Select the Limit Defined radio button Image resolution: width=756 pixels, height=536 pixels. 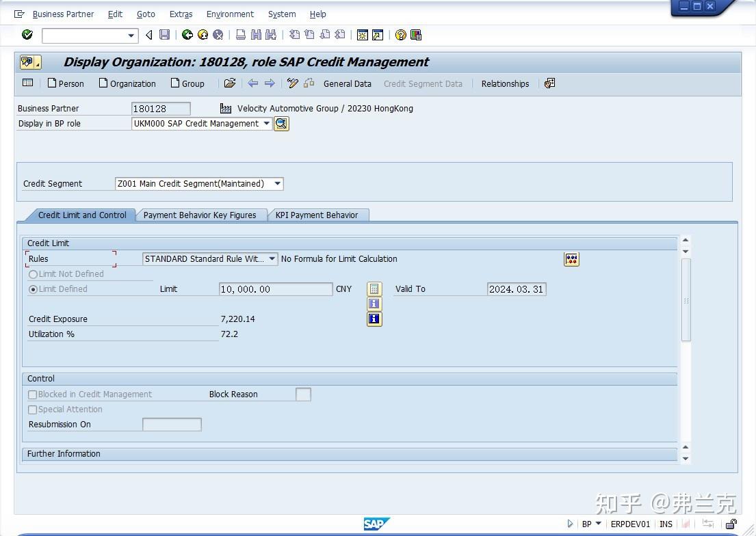coord(33,289)
